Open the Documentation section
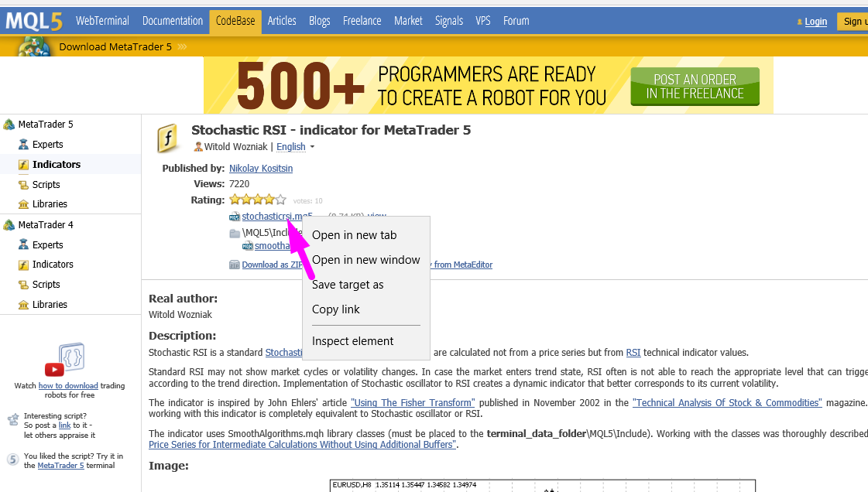This screenshot has width=868, height=492. coord(173,21)
